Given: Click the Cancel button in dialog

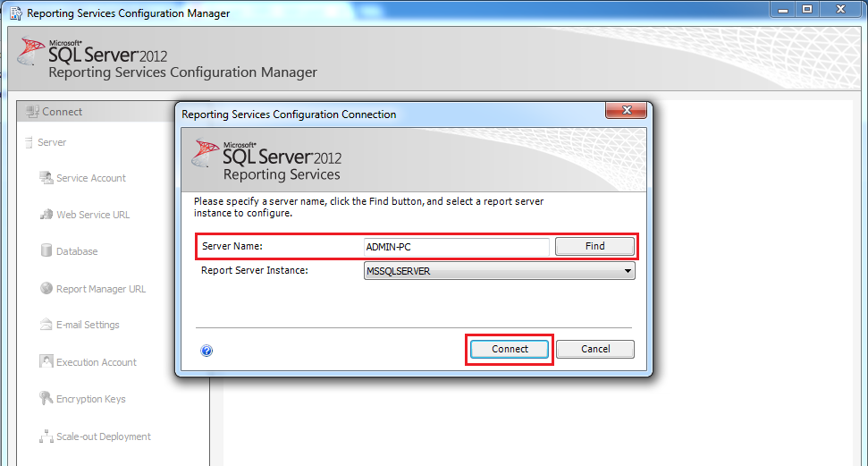Looking at the screenshot, I should pyautogui.click(x=595, y=349).
